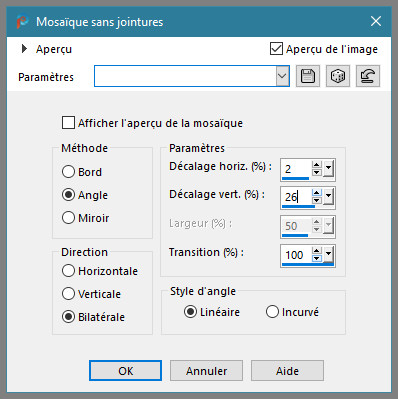
Task: Increase Décalage horiz. with up arrow
Action: (317, 165)
